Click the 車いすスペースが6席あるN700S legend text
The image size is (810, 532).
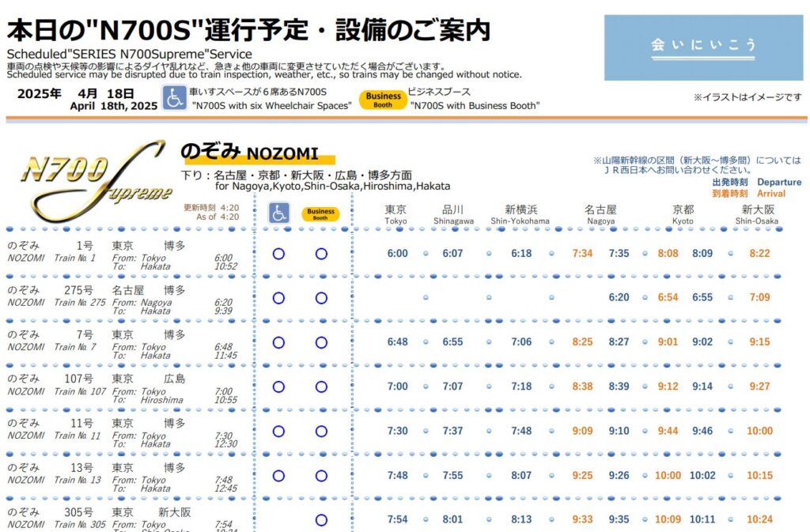(x=258, y=92)
